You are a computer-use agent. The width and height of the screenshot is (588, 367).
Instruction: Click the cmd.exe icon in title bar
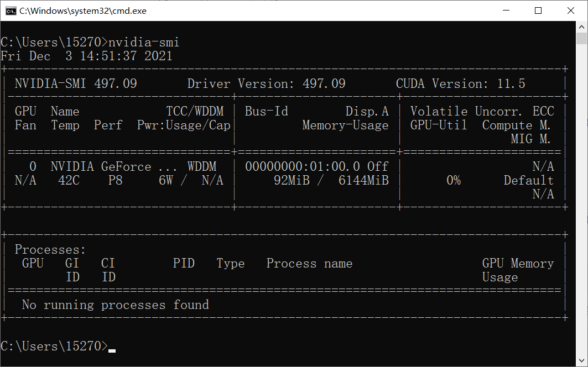tap(11, 11)
